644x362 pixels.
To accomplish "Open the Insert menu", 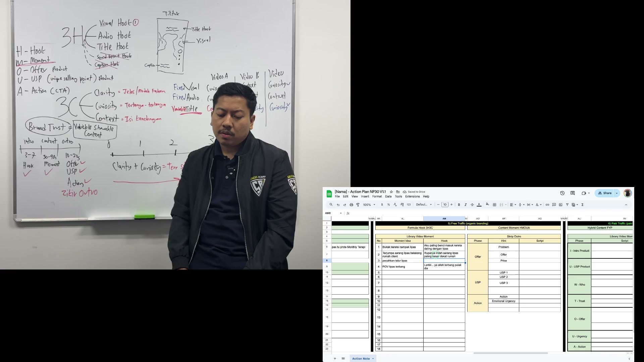I will (365, 196).
